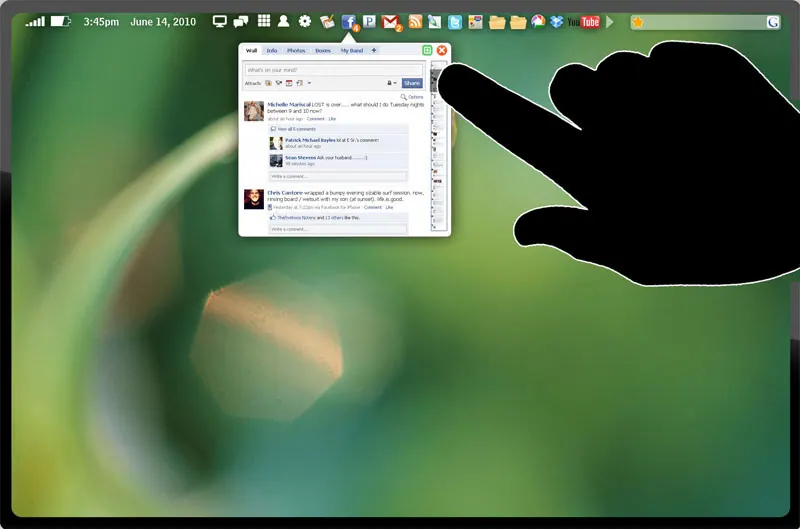Open the second yellow folder next to Picasa
The image size is (800, 529).
click(518, 22)
